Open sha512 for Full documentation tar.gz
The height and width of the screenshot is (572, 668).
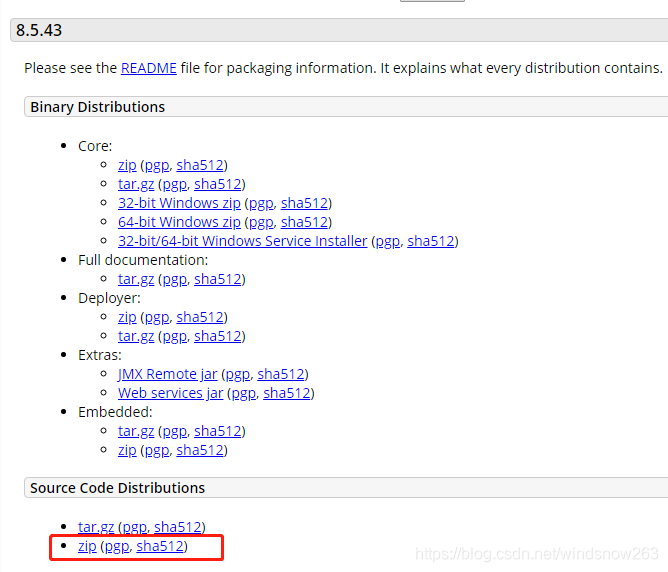[x=218, y=279]
